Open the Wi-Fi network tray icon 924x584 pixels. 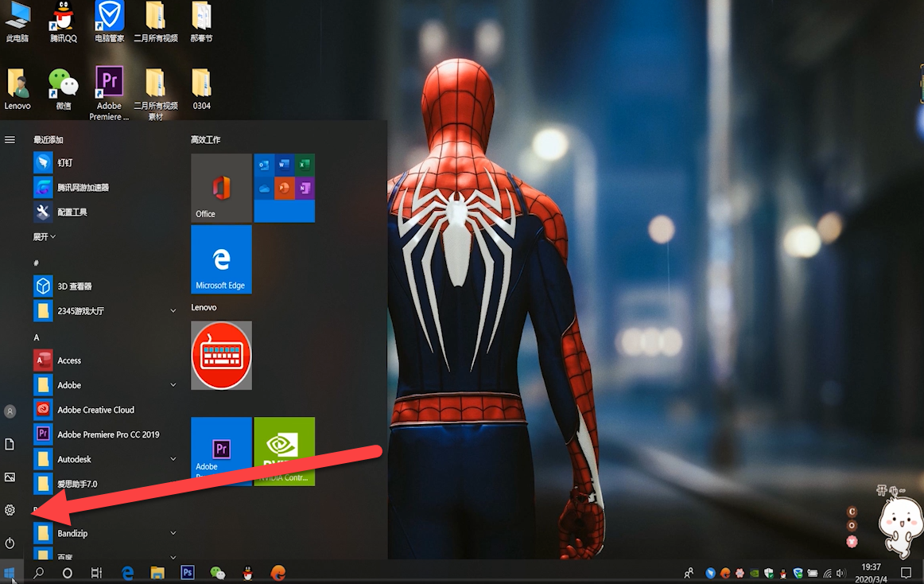pos(827,573)
